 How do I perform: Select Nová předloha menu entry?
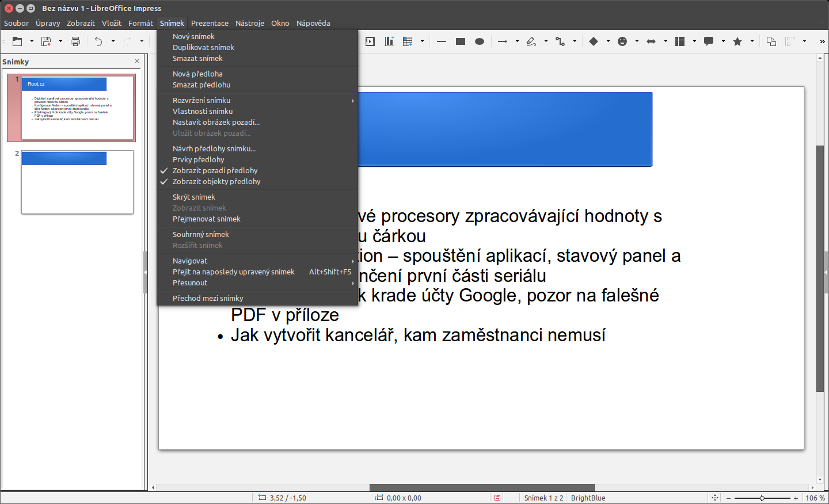pos(257,74)
